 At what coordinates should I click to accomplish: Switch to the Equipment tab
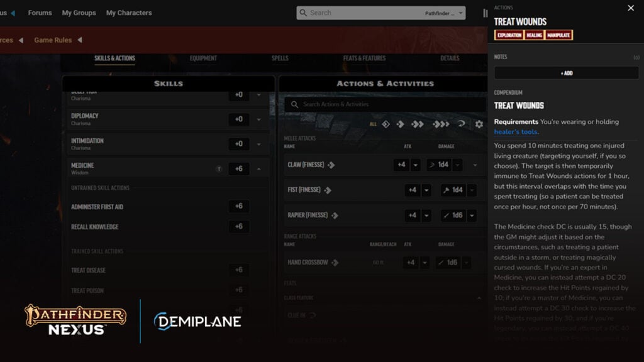[203, 58]
